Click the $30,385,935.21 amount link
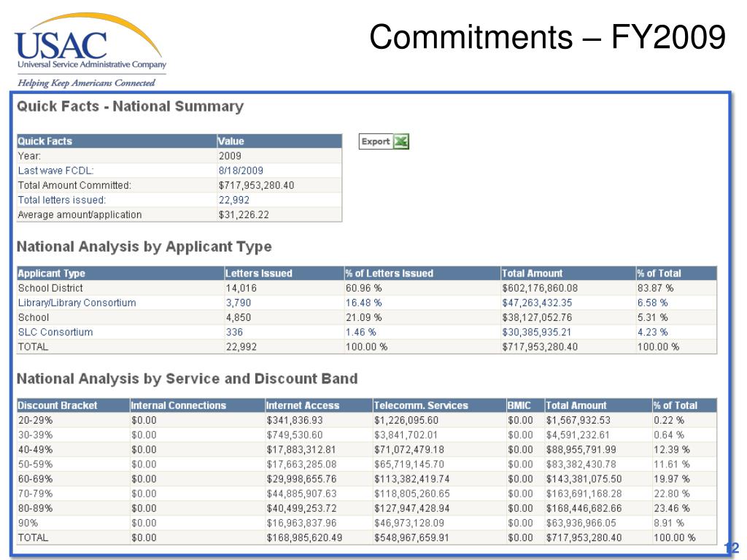Viewport: 747px width, 560px height. click(x=536, y=332)
